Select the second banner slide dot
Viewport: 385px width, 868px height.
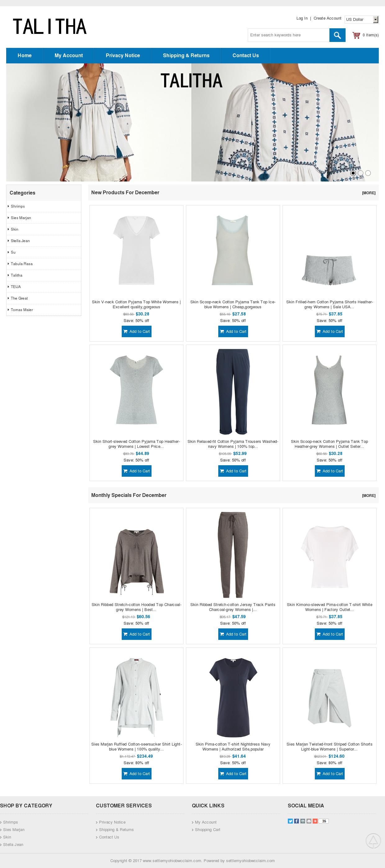tap(360, 173)
